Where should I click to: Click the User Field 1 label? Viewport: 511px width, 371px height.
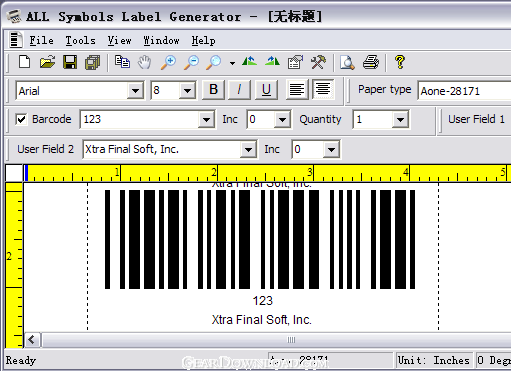477,119
